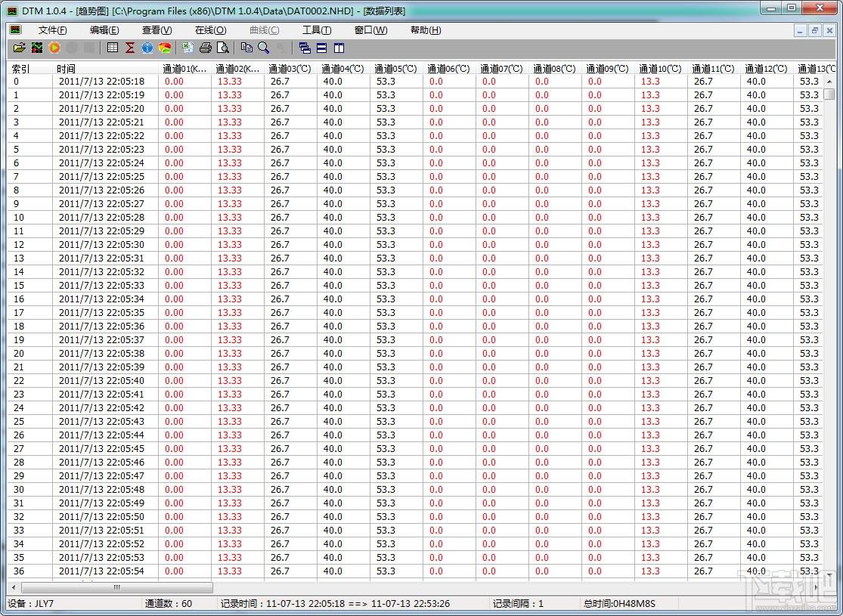
Task: Restore down the inner document window
Action: 815,31
